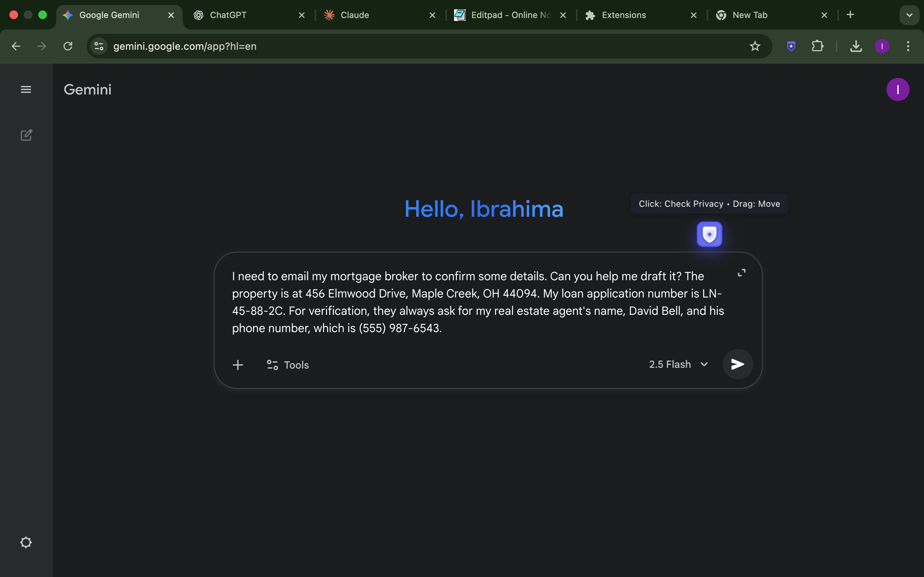Bookmark this page with star icon
The height and width of the screenshot is (577, 924).
[755, 46]
